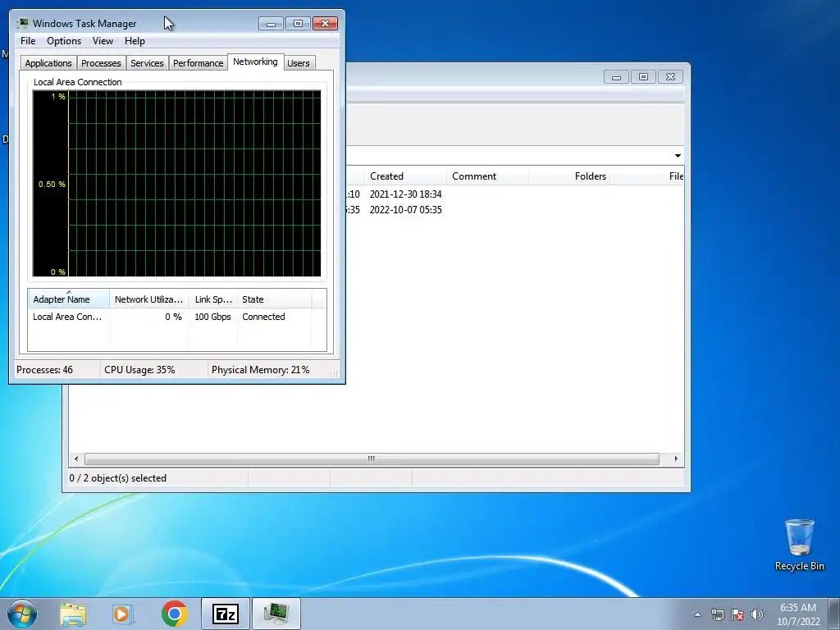Click 0 / 2 object(s) selected status
The width and height of the screenshot is (840, 630).
coord(118,478)
